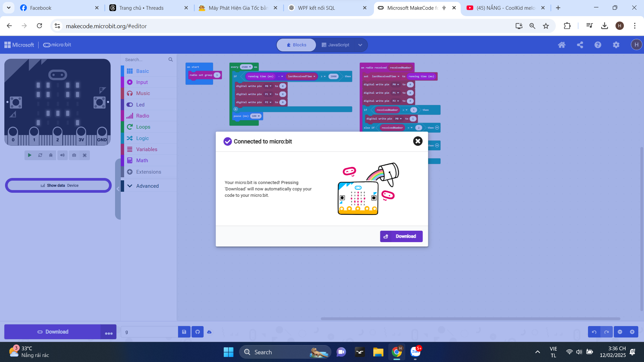
Task: Click the Show data Device button
Action: (x=58, y=185)
